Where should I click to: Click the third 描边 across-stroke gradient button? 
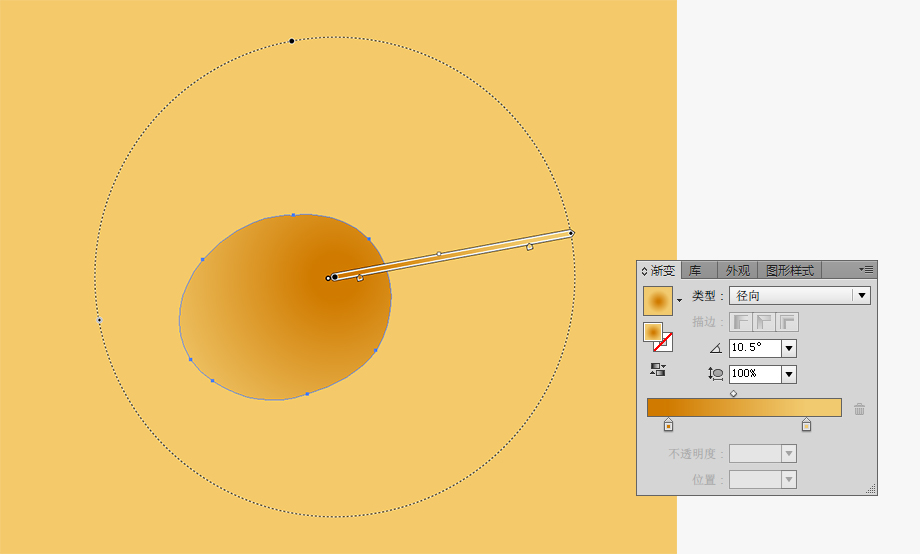point(787,322)
